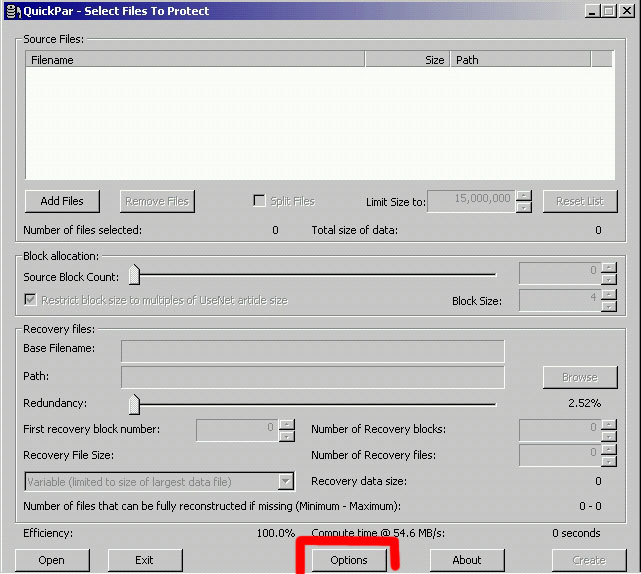Open the Options dialog

pos(349,560)
